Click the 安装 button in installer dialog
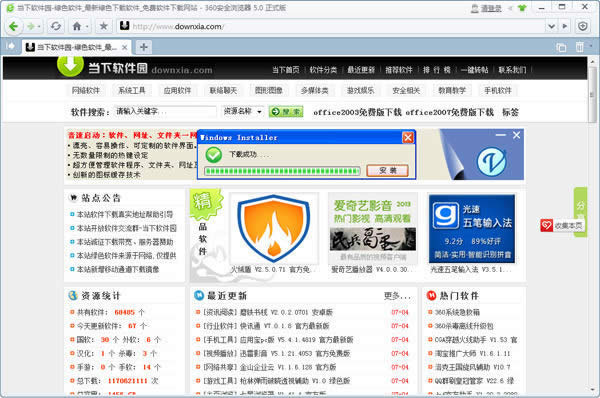The width and height of the screenshot is (600, 398). [x=388, y=171]
